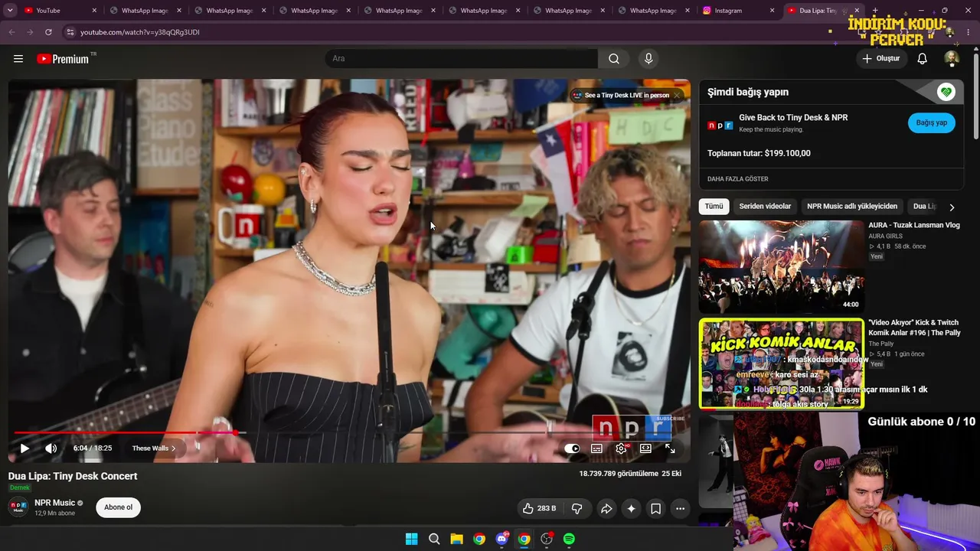Toggle the autoplay switch in the player
Screen dimensions: 980x551
[572, 448]
